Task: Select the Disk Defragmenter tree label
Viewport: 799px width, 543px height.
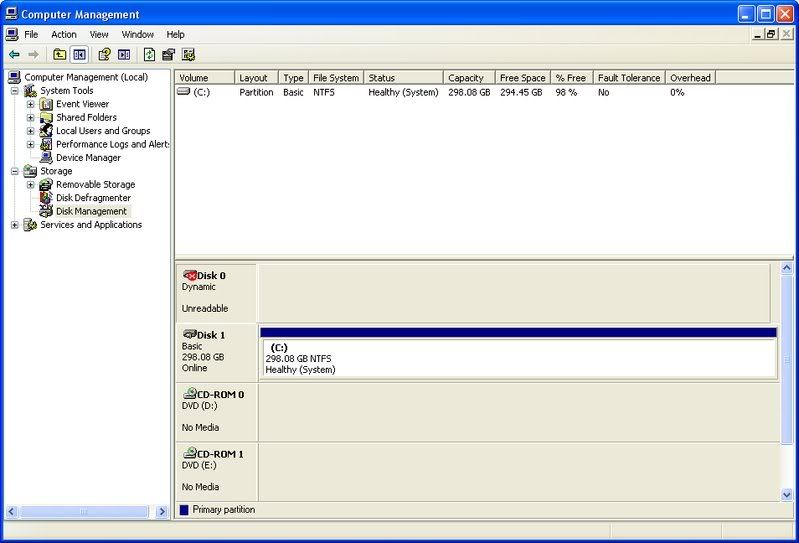Action: [x=93, y=198]
